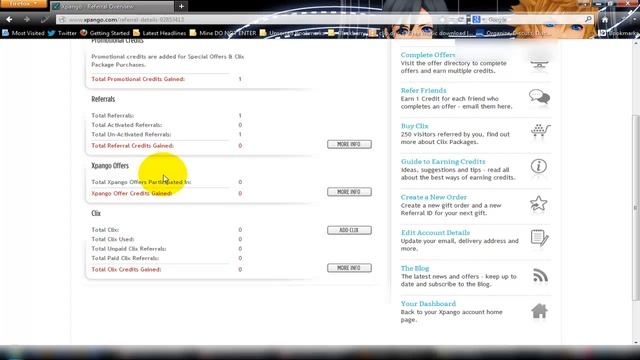
Task: Click Total Referral Credits Gained text
Action: [132, 146]
